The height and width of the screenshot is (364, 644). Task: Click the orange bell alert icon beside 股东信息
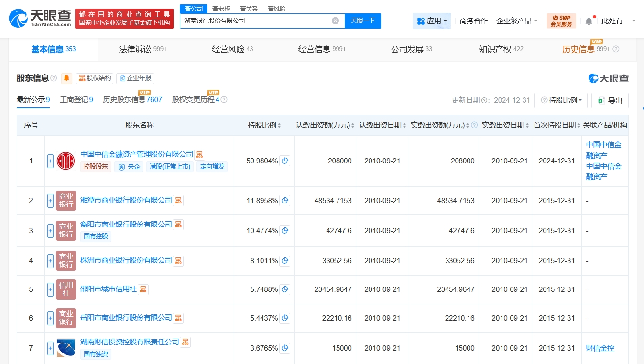[66, 78]
